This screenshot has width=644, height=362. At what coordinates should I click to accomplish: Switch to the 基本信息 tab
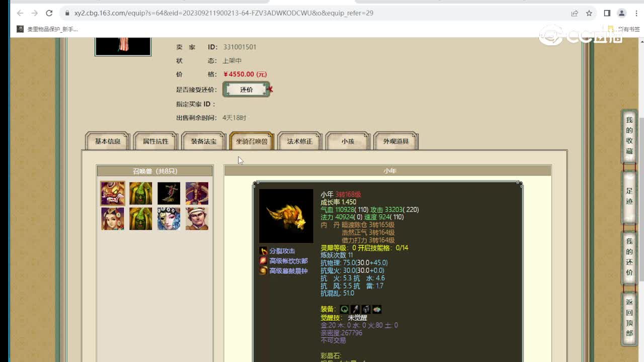pyautogui.click(x=108, y=141)
